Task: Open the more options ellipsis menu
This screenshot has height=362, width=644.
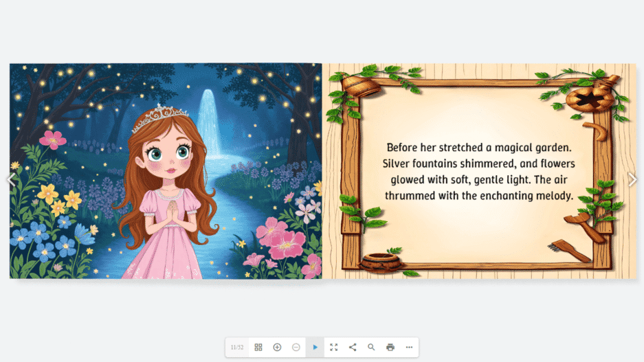Action: tap(409, 347)
